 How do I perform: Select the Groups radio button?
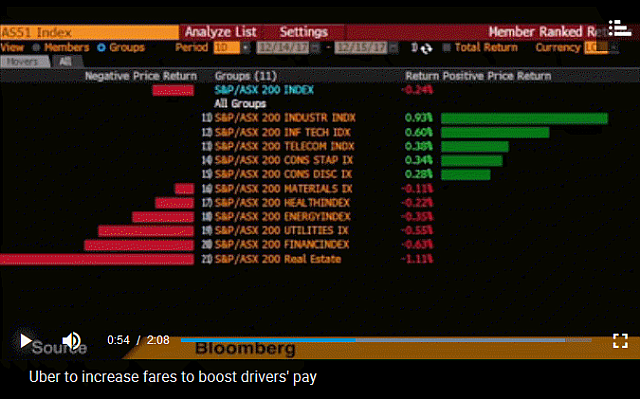(x=101, y=47)
